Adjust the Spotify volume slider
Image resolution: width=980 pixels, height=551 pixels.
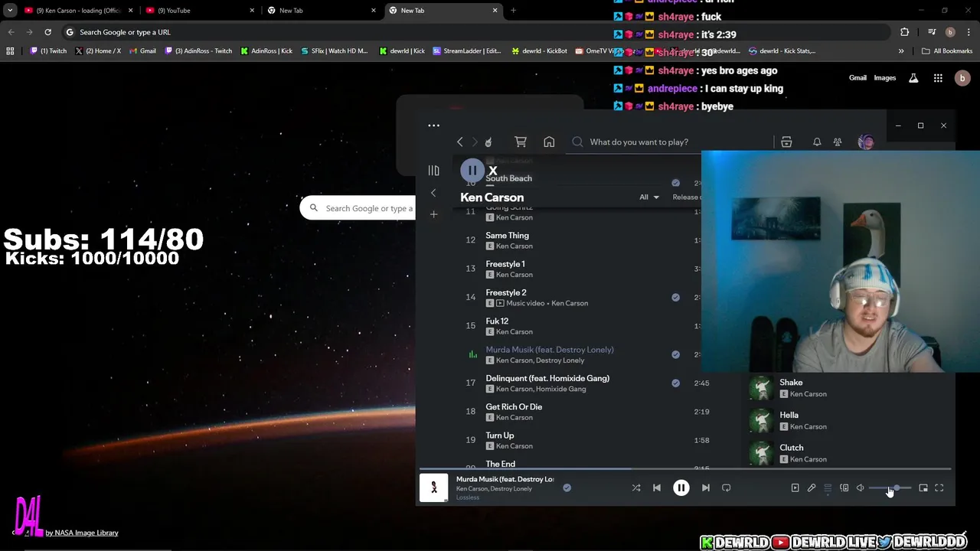(890, 487)
